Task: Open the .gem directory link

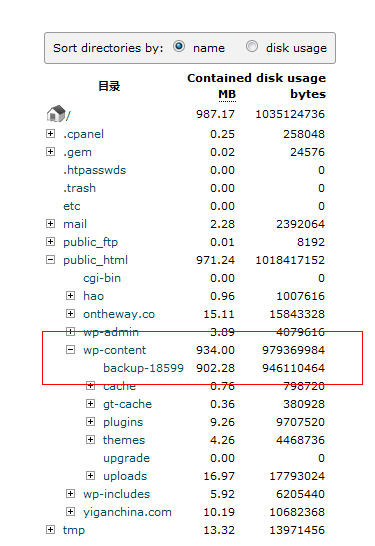Action: 77,153
